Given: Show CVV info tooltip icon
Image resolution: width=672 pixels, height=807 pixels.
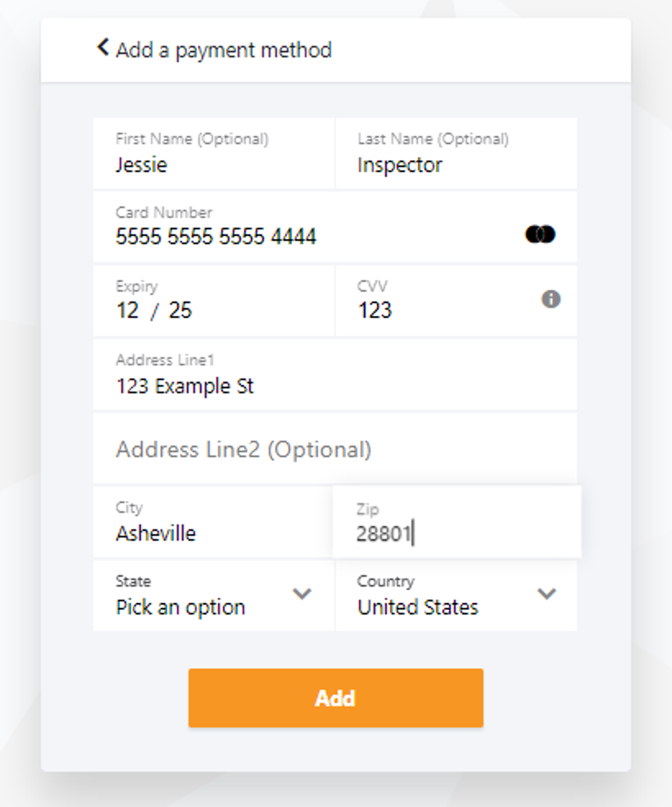Looking at the screenshot, I should pos(551,299).
